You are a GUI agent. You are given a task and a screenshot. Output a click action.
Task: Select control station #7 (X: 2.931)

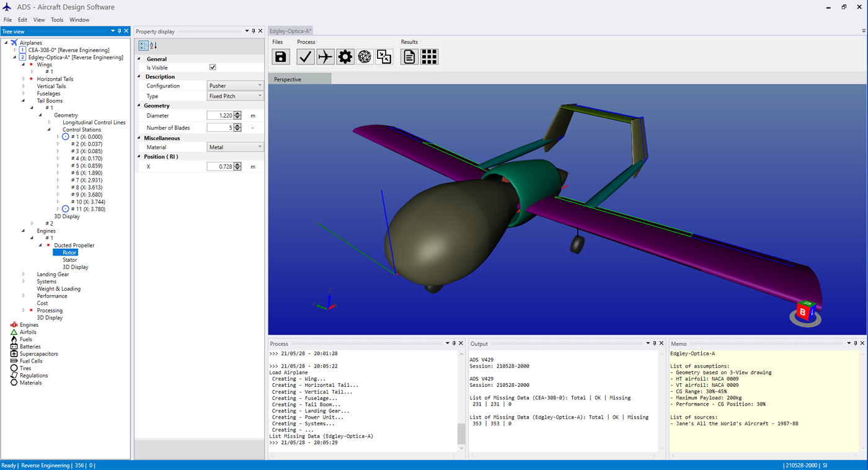(x=87, y=180)
